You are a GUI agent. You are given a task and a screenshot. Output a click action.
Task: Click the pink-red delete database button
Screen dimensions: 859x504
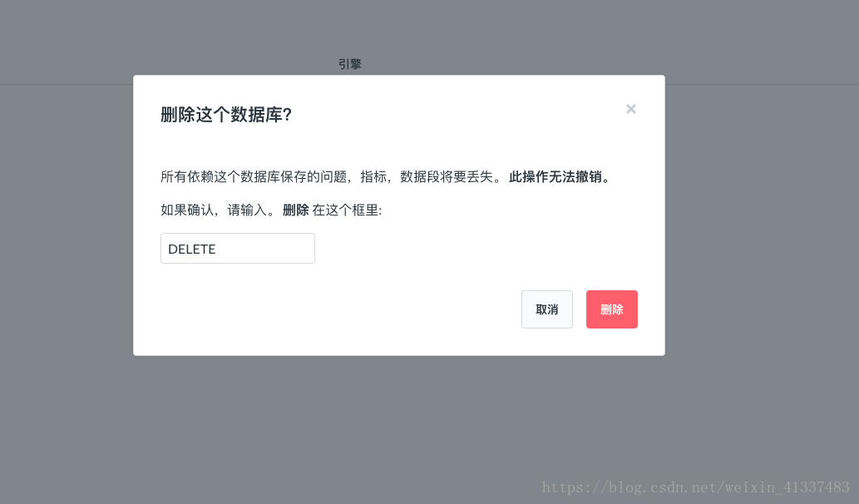pyautogui.click(x=611, y=309)
